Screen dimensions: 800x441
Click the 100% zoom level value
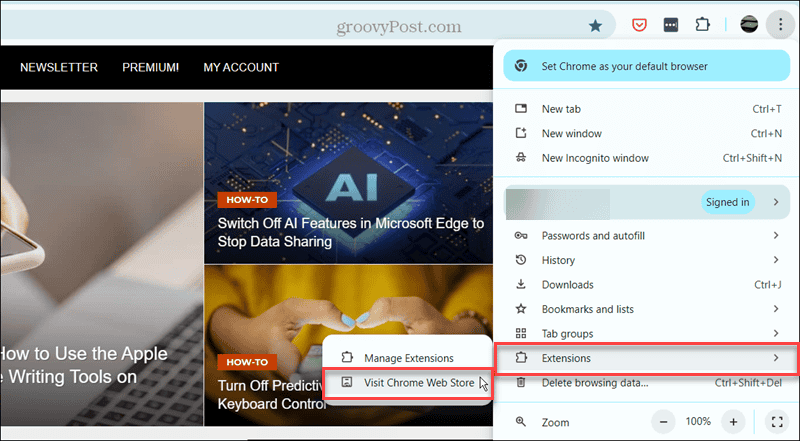[x=698, y=422]
